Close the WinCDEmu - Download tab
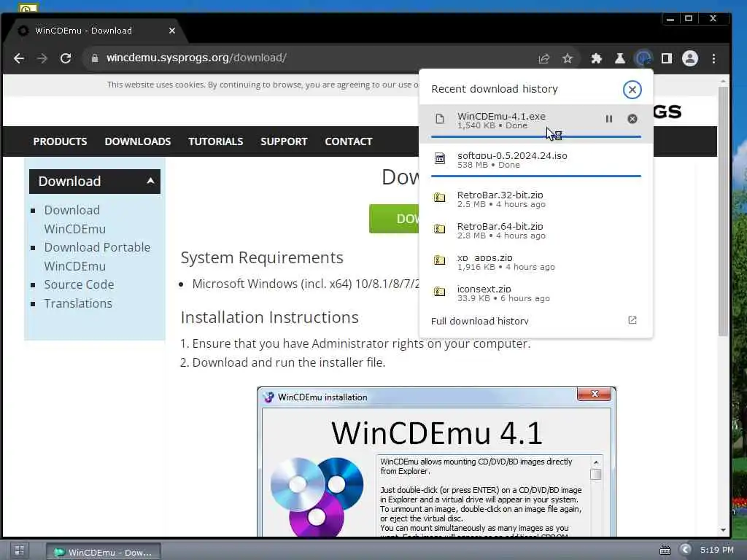The height and width of the screenshot is (560, 747). [172, 31]
